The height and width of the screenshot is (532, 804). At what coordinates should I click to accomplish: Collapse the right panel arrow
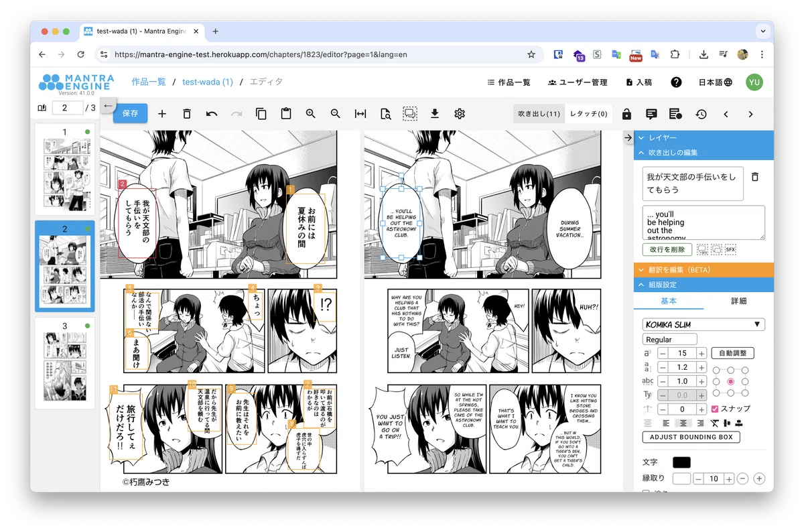[628, 137]
